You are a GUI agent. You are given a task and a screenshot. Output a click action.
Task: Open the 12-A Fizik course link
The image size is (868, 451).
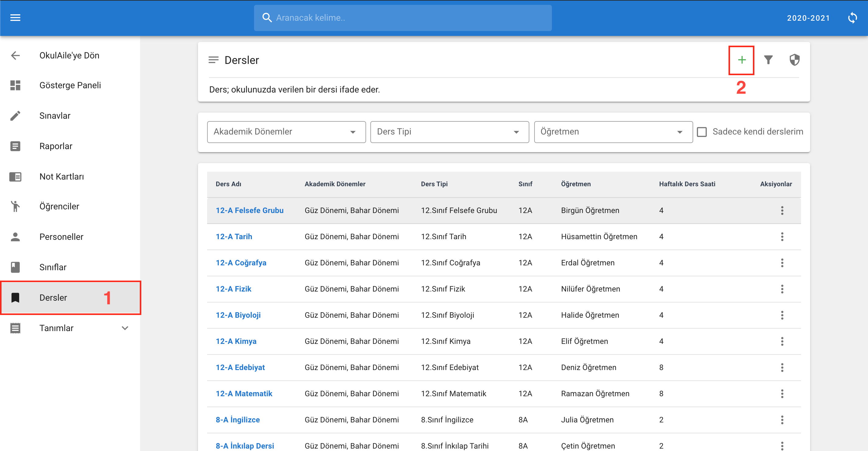(x=234, y=289)
